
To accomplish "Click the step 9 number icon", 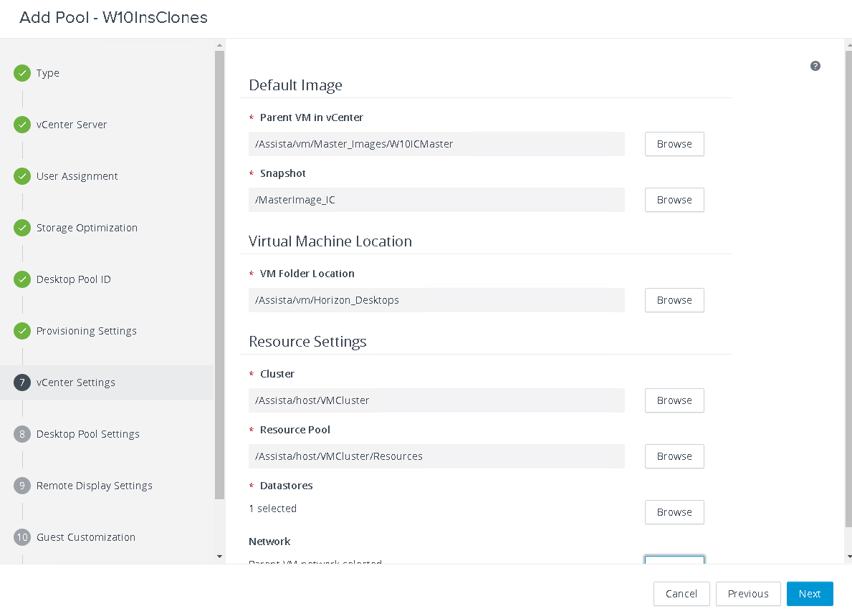I will tap(22, 486).
